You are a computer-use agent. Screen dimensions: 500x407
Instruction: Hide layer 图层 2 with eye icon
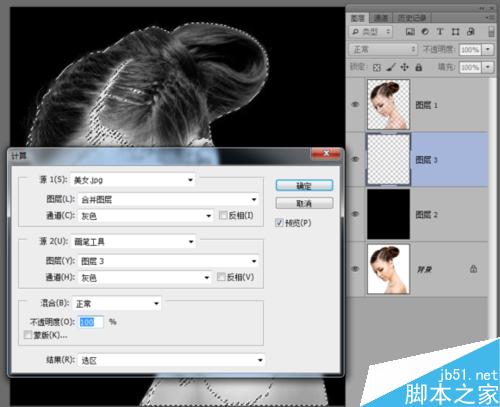(356, 214)
